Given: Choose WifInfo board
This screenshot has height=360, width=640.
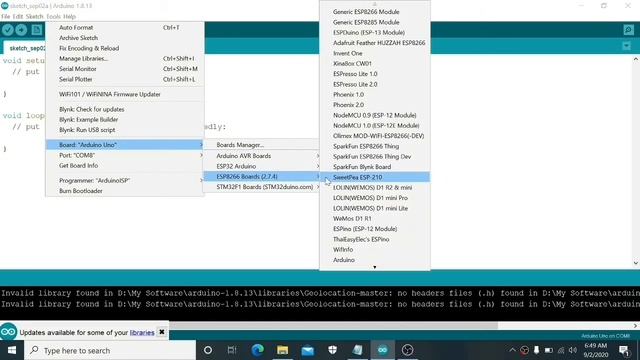Looking at the screenshot, I should (x=375, y=250).
